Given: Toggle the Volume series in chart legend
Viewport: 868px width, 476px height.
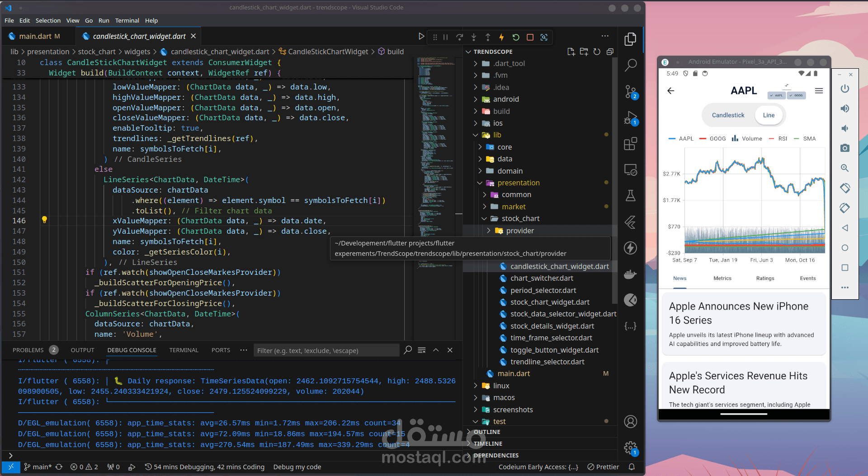Looking at the screenshot, I should click(747, 139).
